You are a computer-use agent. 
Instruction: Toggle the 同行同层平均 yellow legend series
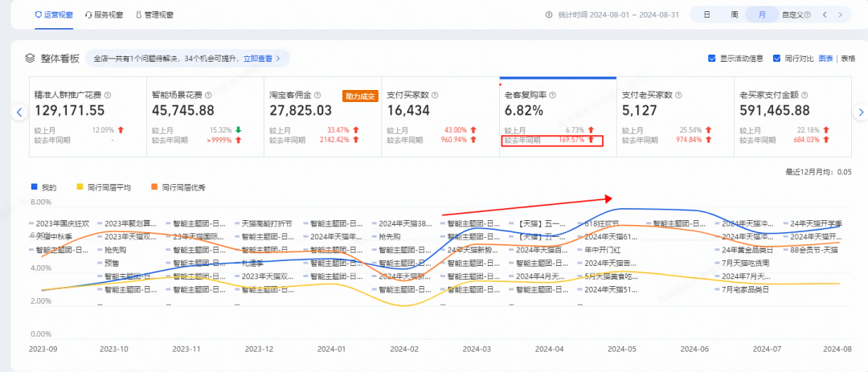(x=104, y=188)
